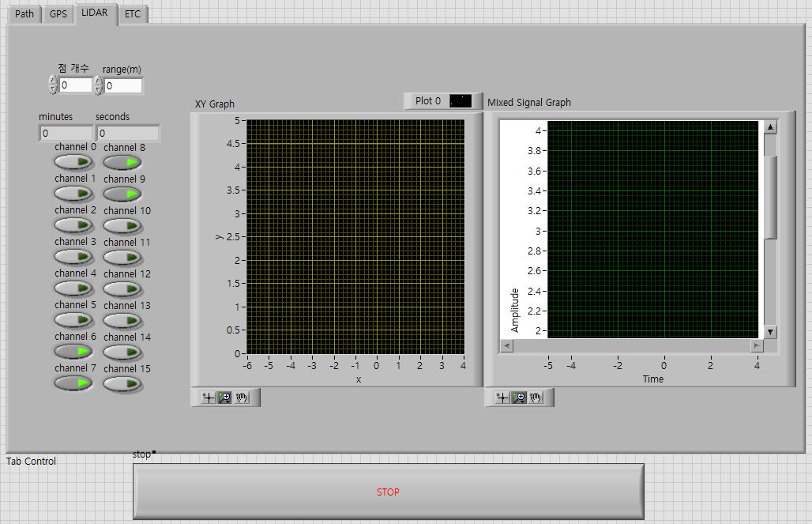The image size is (812, 524).
Task: Click the XY Graph y-axis maximum value 5
Action: click(237, 120)
